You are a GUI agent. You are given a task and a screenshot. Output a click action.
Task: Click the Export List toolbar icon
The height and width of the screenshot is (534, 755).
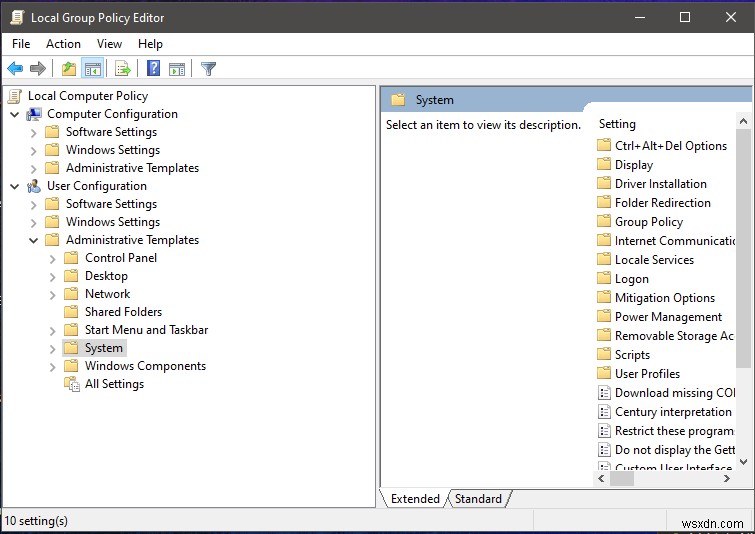pos(123,69)
